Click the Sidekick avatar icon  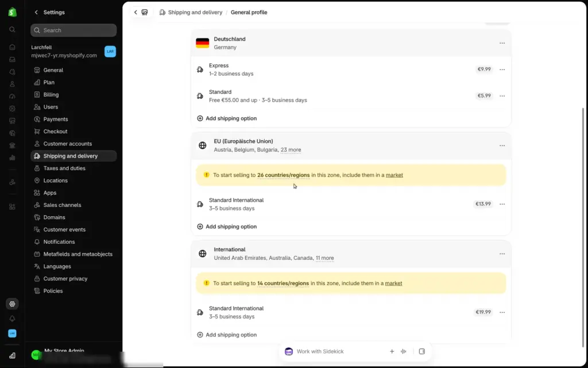coord(289,351)
